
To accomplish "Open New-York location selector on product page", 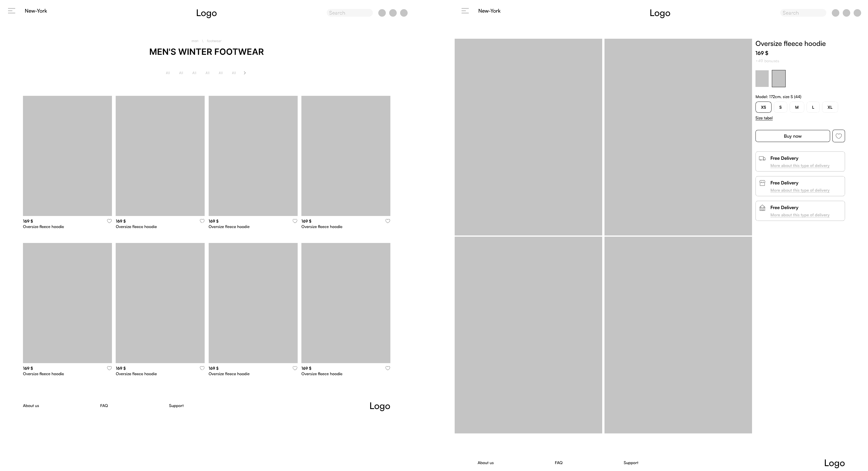I will coord(489,11).
